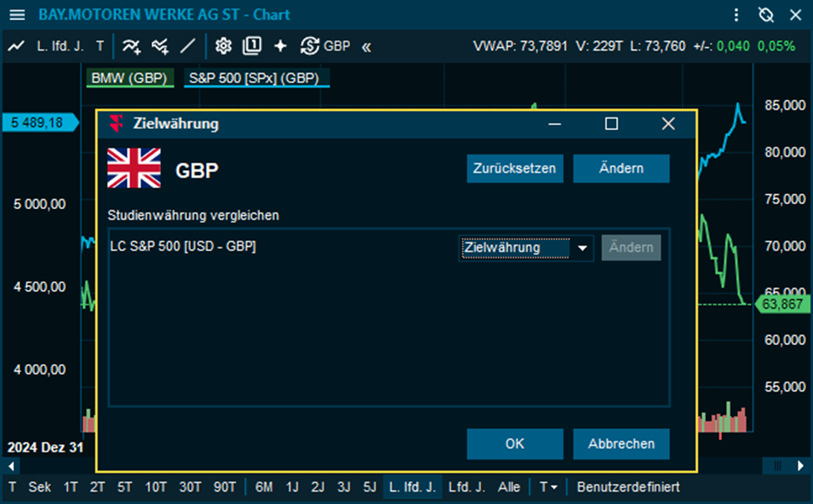Select the S&P 500 [SPx] (GBP) legend tab
813x504 pixels.
pos(257,78)
